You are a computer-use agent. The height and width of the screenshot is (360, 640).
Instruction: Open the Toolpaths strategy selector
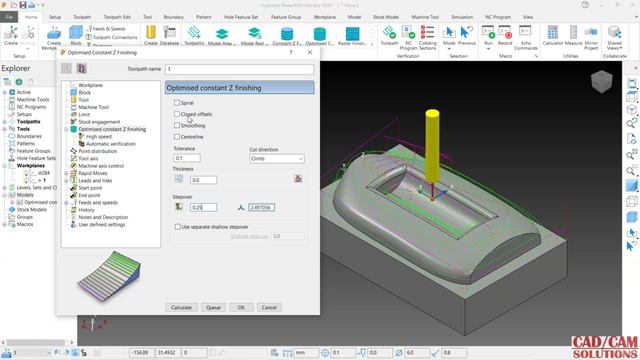(x=194, y=35)
